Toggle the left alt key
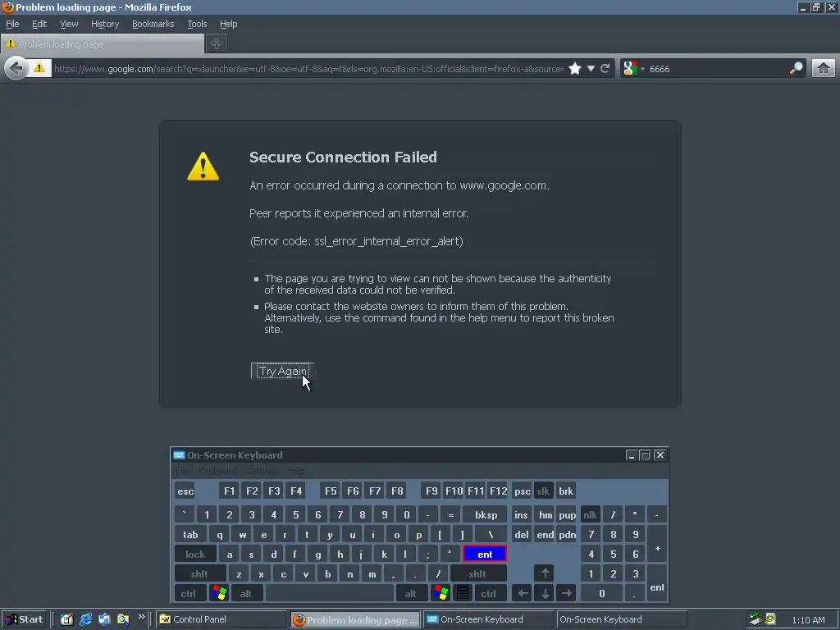Screen dimensions: 840x630 tap(246, 594)
